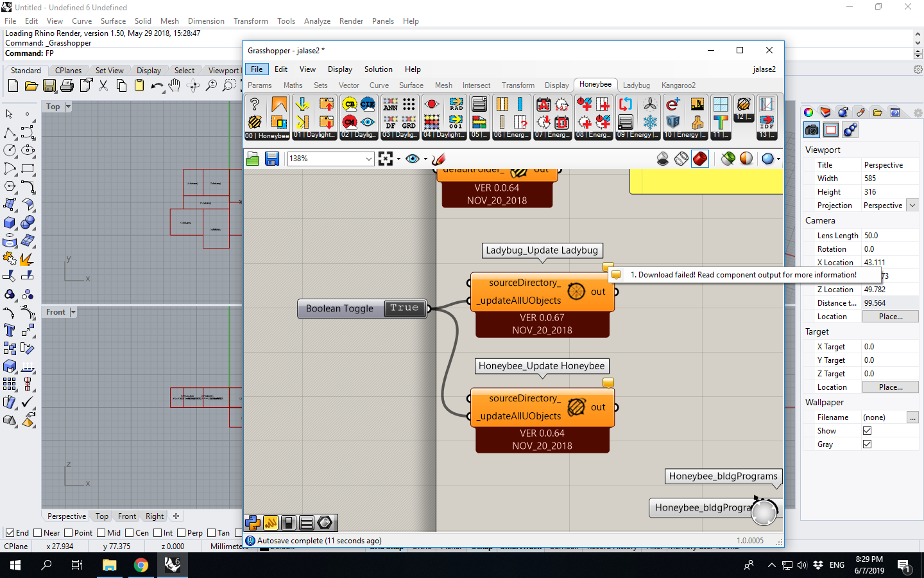Viewport: 924px width, 578px height.
Task: Expand the preview eye icon dropdown arrow
Action: pyautogui.click(x=425, y=159)
